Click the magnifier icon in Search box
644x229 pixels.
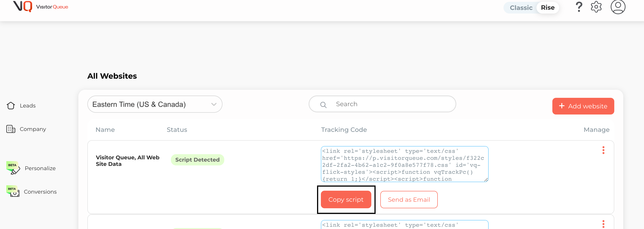(323, 105)
